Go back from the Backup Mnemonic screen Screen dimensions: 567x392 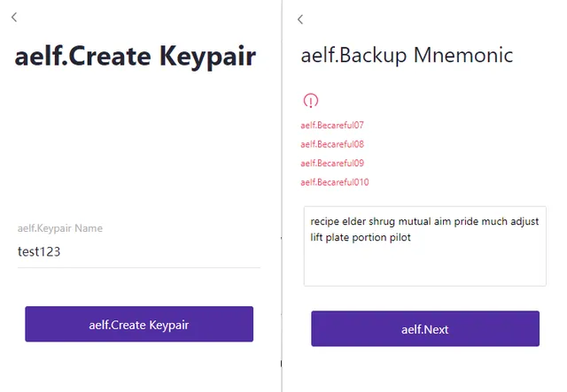click(300, 19)
